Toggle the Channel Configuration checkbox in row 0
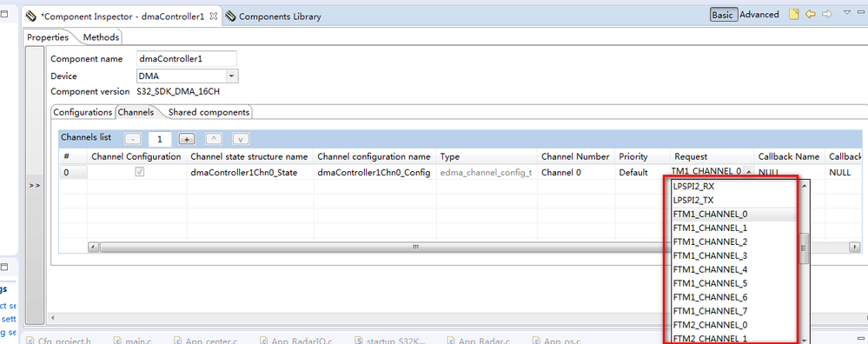Image resolution: width=868 pixels, height=344 pixels. (x=140, y=172)
